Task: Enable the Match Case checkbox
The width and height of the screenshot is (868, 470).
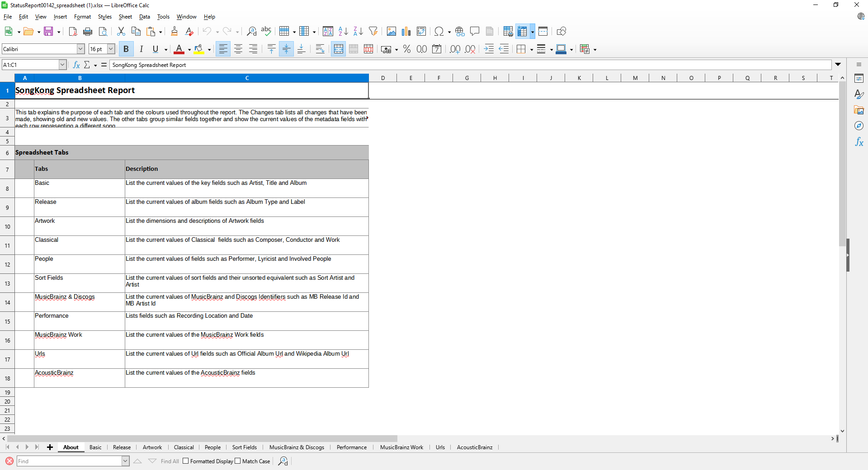Action: 238,461
